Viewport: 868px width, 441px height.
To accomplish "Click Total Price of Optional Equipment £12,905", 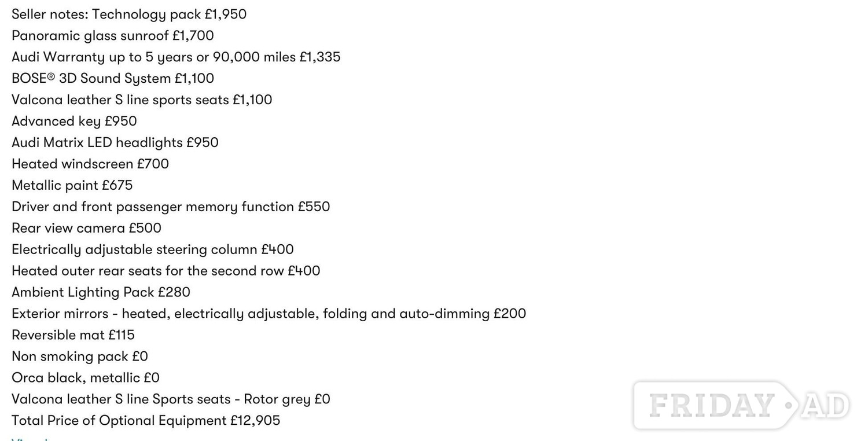I will click(146, 421).
